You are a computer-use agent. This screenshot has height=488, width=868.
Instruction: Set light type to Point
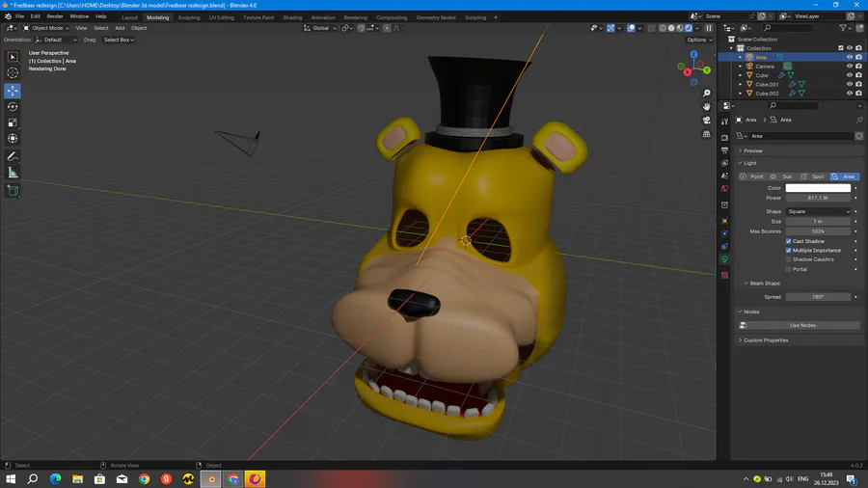point(752,176)
